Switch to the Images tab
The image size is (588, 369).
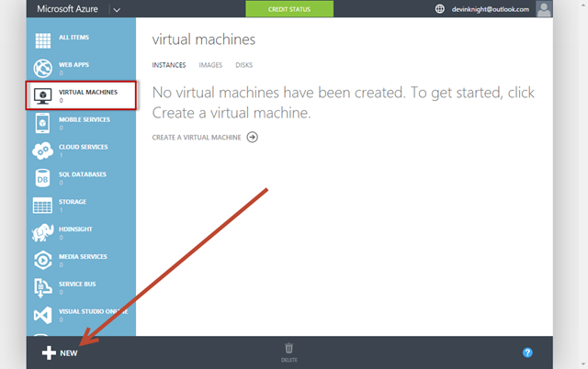tap(210, 65)
